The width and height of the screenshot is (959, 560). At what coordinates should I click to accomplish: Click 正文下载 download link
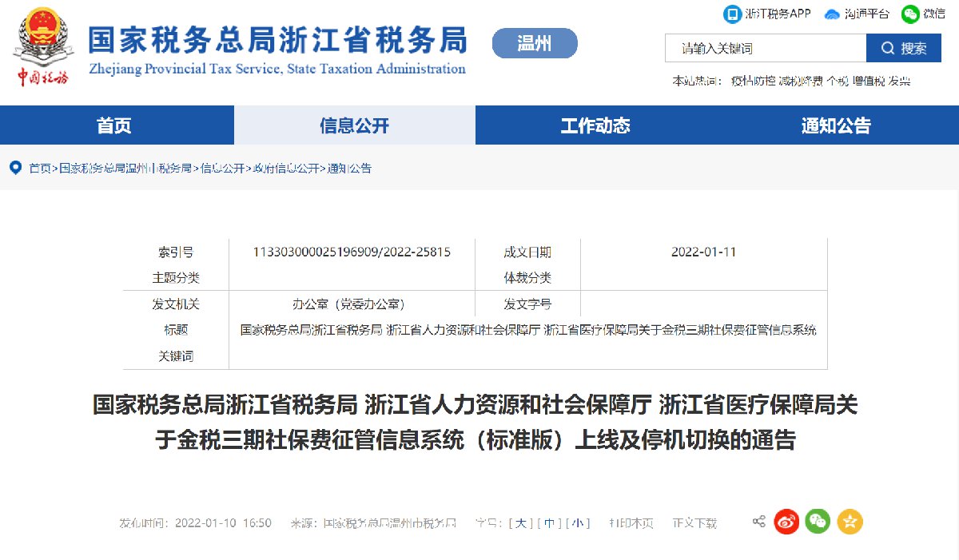click(694, 523)
